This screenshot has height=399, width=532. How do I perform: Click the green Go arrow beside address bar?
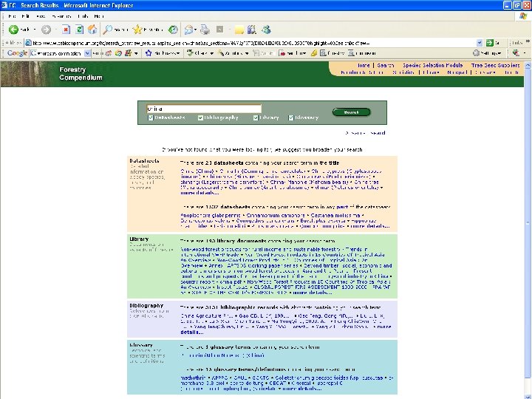pos(489,43)
